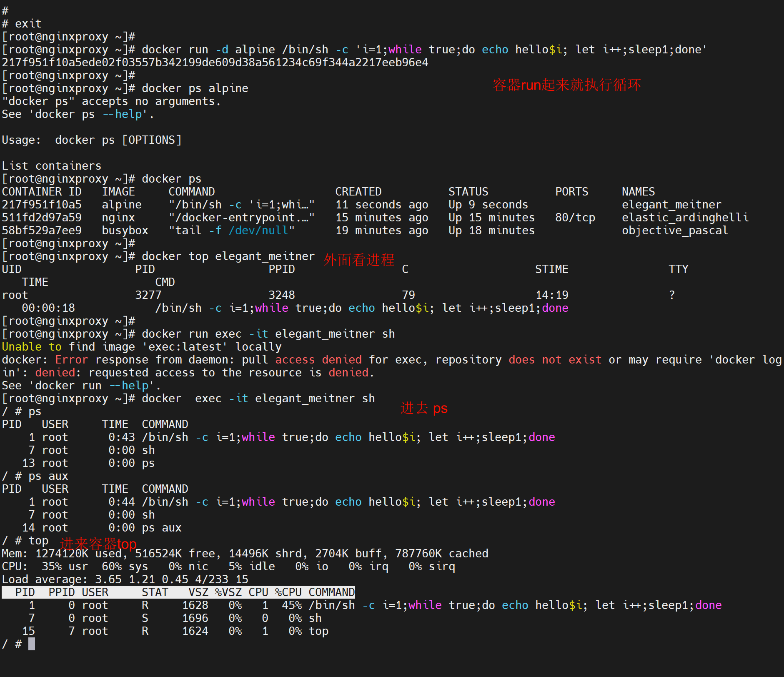The height and width of the screenshot is (677, 784).
Task: Click the busybox entry in the IMAGE column
Action: point(125,231)
